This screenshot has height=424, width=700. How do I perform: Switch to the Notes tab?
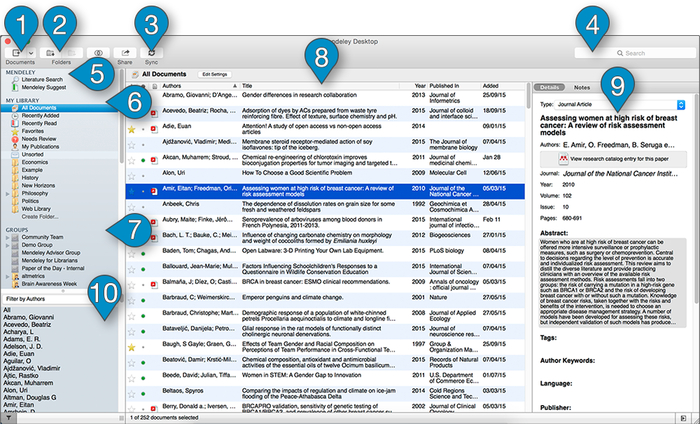[581, 88]
